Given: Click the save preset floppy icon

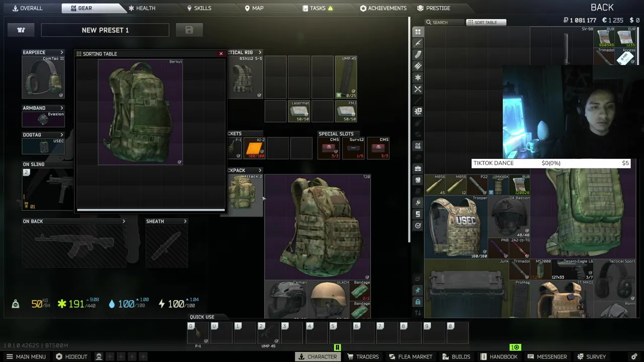Looking at the screenshot, I should click(189, 30).
